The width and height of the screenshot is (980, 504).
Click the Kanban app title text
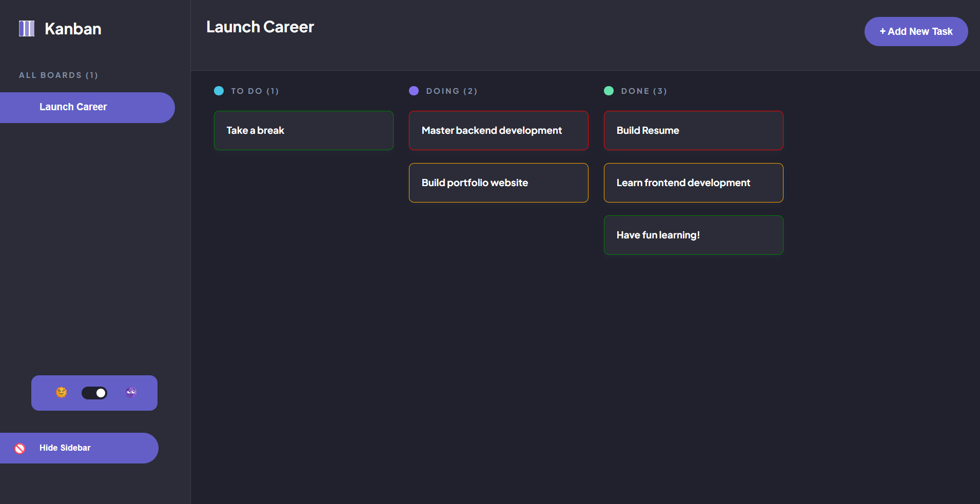click(x=73, y=29)
